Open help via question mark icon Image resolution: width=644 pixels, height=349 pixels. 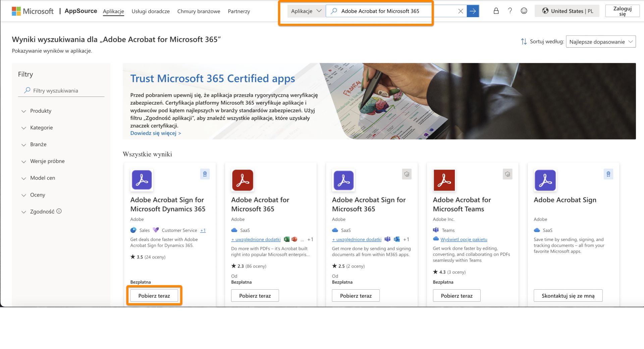[510, 11]
